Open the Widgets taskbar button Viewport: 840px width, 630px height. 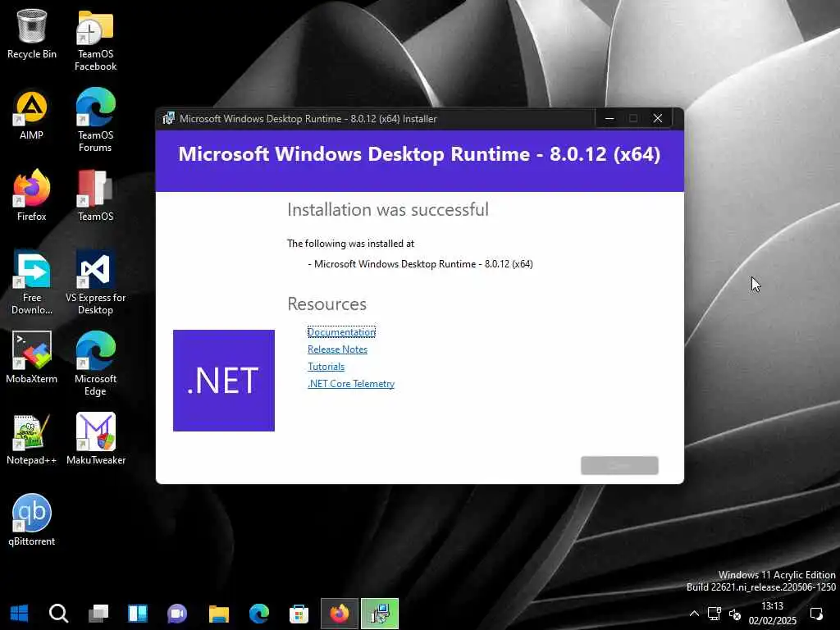(x=138, y=614)
